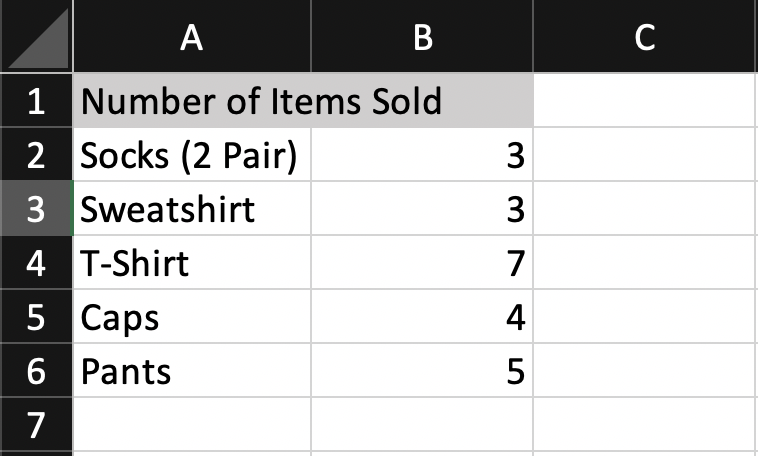Select column B header
Screen dimensions: 758x456
click(x=422, y=37)
